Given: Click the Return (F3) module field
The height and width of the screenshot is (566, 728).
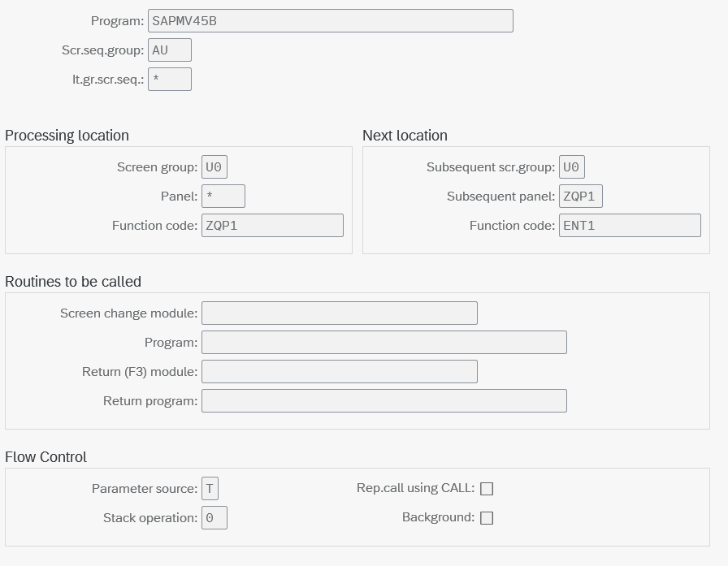Looking at the screenshot, I should [339, 372].
